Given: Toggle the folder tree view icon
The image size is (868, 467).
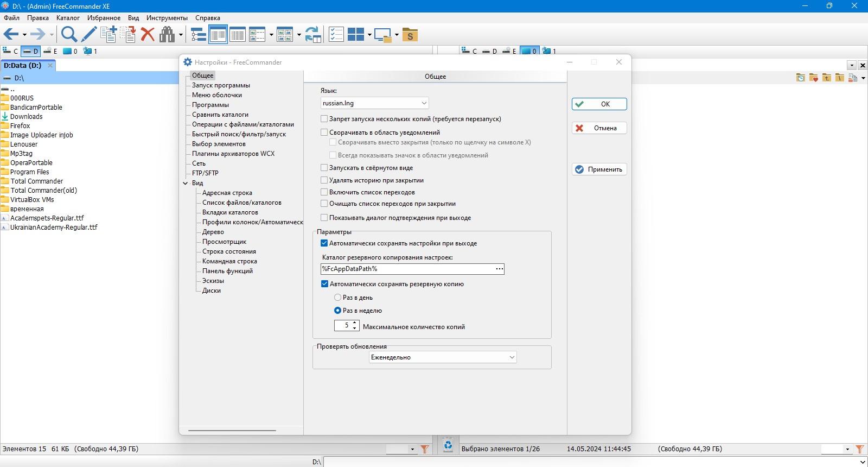Looking at the screenshot, I should click(x=199, y=35).
